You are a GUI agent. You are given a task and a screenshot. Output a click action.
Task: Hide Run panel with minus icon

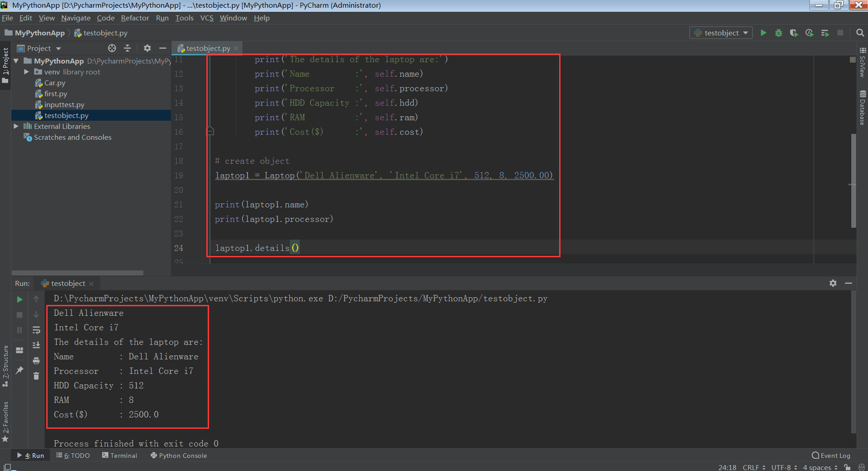point(848,283)
